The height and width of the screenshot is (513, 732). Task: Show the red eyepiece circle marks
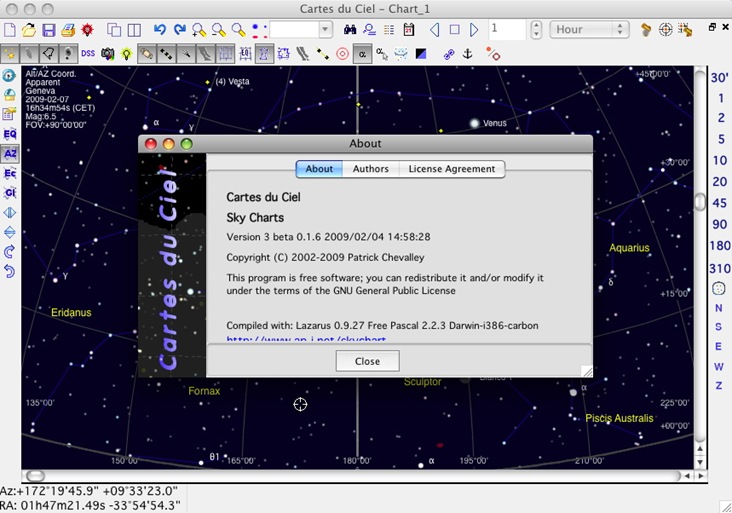coord(342,54)
